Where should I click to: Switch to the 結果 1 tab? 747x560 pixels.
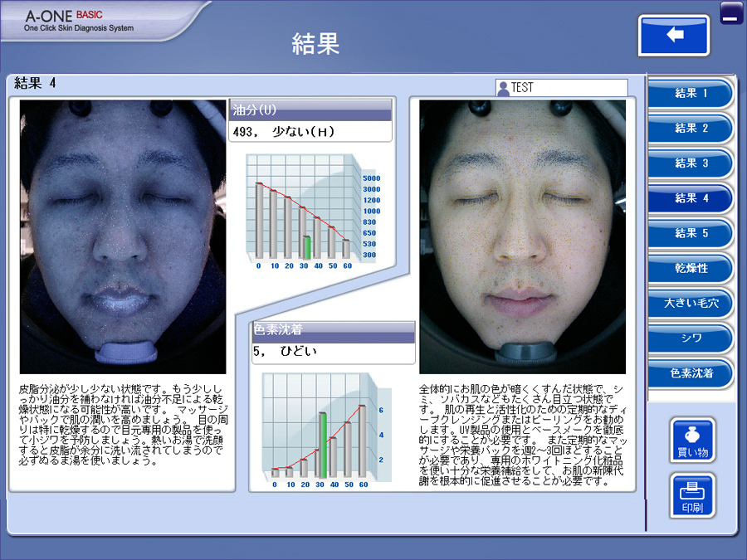(691, 94)
